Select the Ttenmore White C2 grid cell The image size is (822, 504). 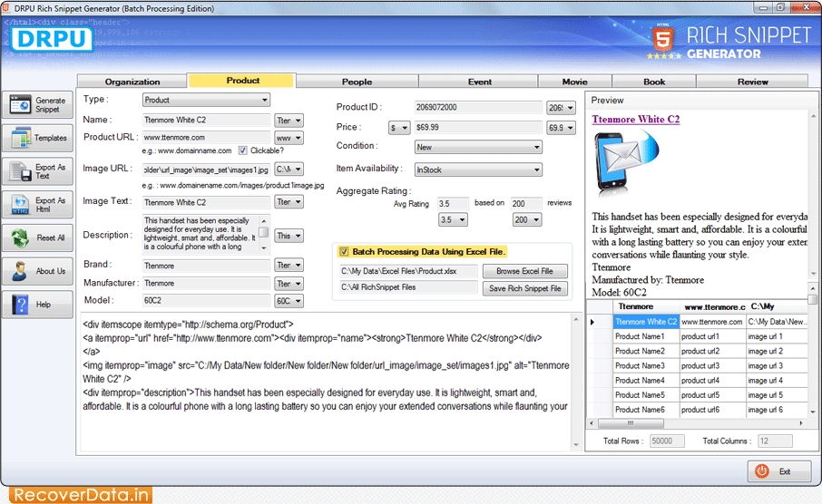[x=646, y=322]
